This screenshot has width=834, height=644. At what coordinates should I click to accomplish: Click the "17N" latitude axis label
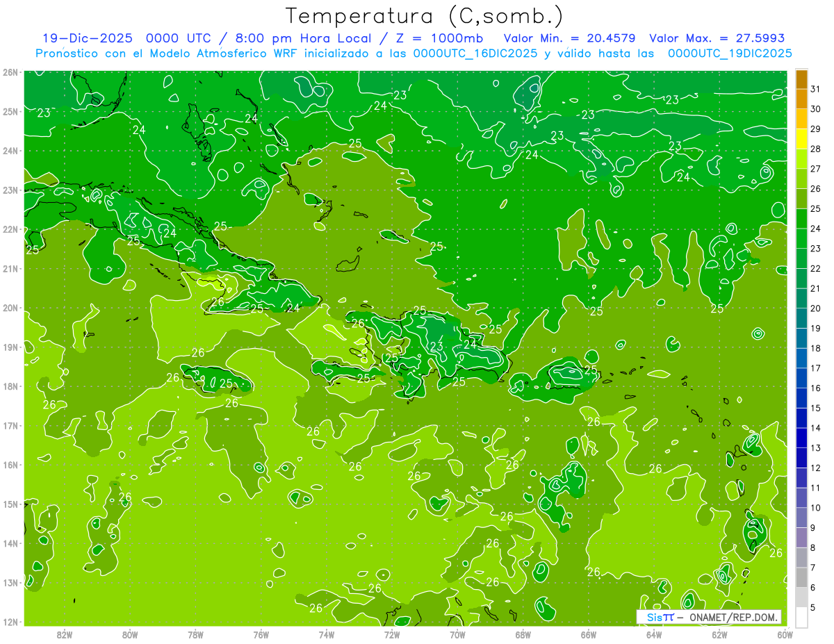pyautogui.click(x=10, y=425)
